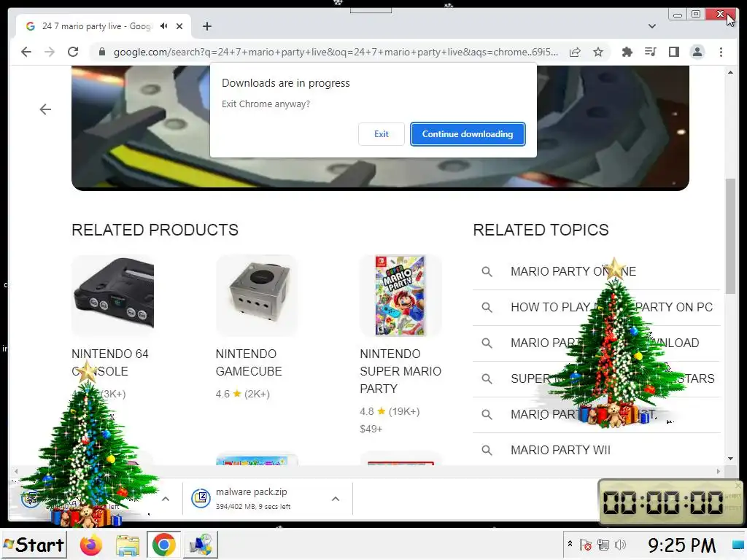
Task: Go back with the browser back arrow
Action: pos(26,52)
